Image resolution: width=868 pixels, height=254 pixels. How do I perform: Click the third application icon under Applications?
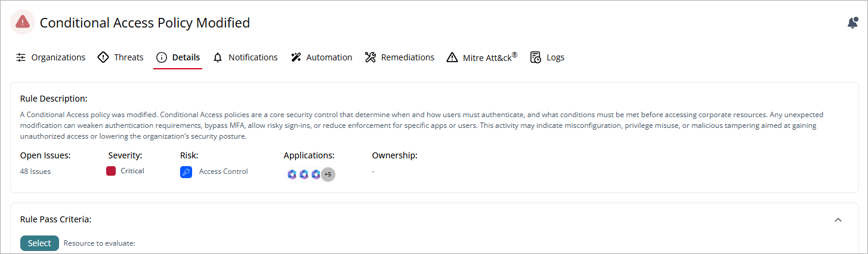click(x=316, y=175)
